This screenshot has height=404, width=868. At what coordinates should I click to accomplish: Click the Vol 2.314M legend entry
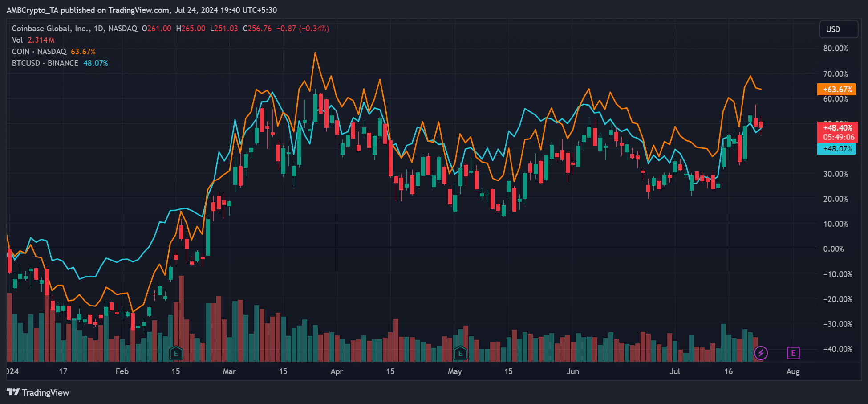[33, 40]
